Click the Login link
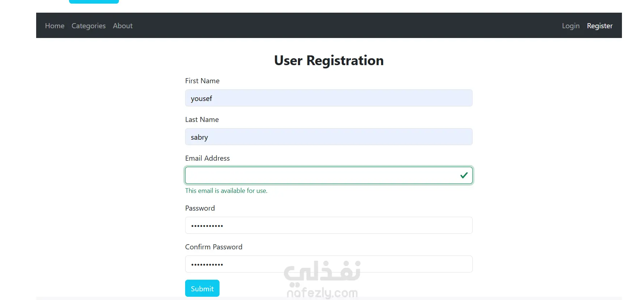This screenshot has height=300, width=644. (x=571, y=26)
